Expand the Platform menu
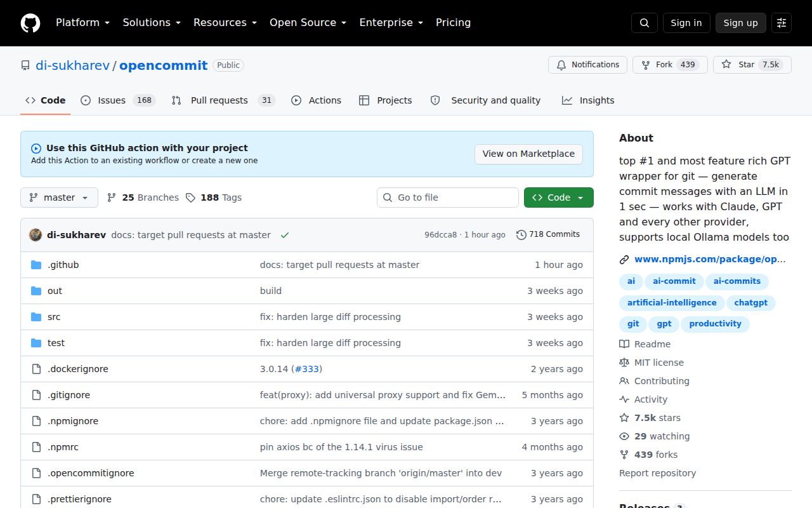Image resolution: width=812 pixels, height=508 pixels. click(82, 23)
